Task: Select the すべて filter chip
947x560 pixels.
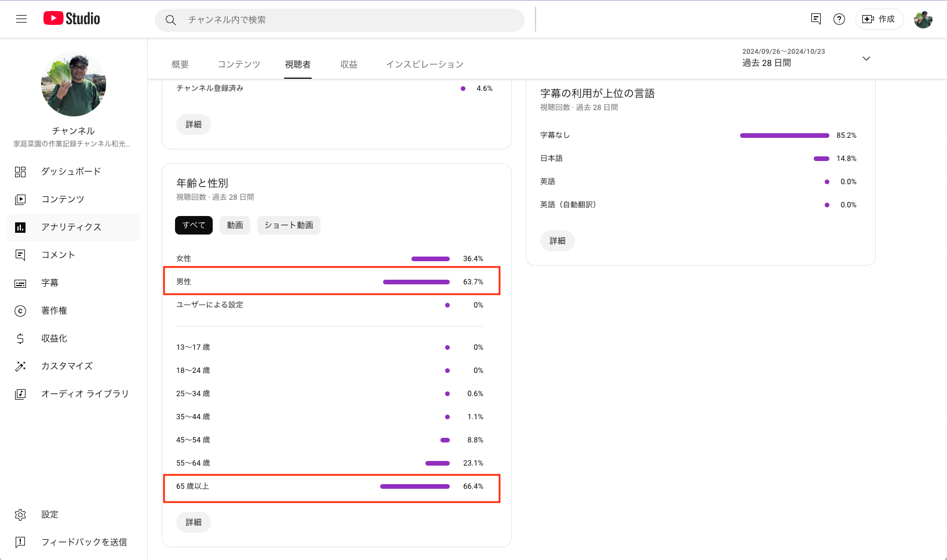Action: click(x=194, y=225)
